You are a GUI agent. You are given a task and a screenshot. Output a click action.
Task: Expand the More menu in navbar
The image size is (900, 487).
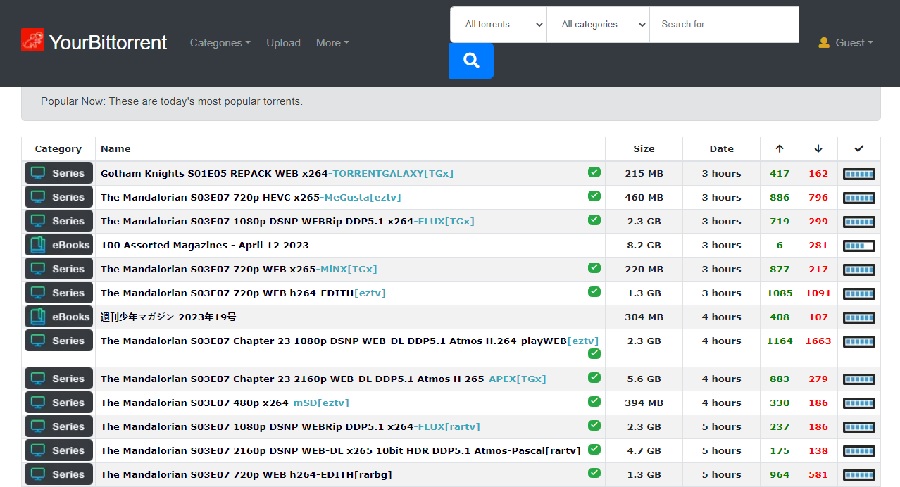pos(332,42)
